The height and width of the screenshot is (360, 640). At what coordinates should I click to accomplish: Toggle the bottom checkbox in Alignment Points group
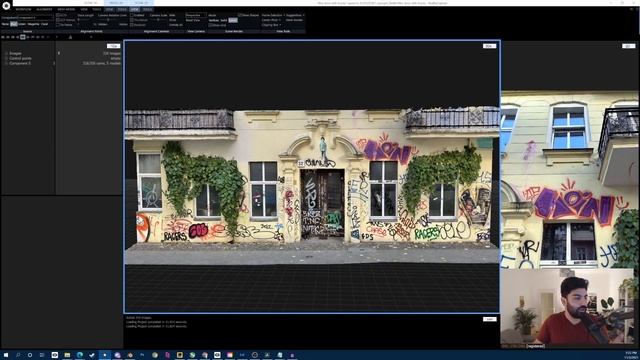tap(58, 24)
